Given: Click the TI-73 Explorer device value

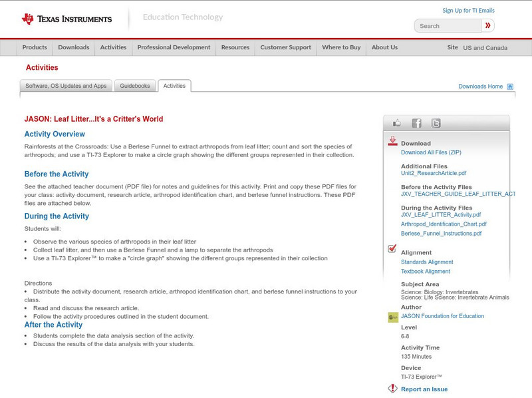Looking at the screenshot, I should tap(422, 377).
